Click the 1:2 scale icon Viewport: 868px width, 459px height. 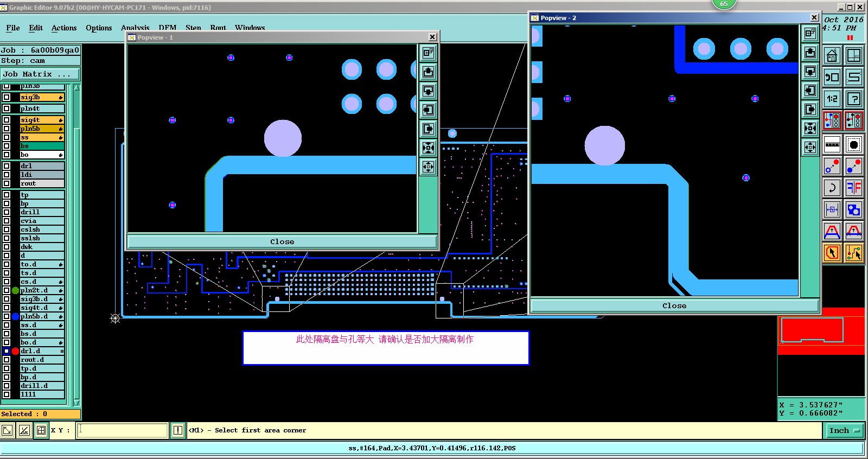832,99
